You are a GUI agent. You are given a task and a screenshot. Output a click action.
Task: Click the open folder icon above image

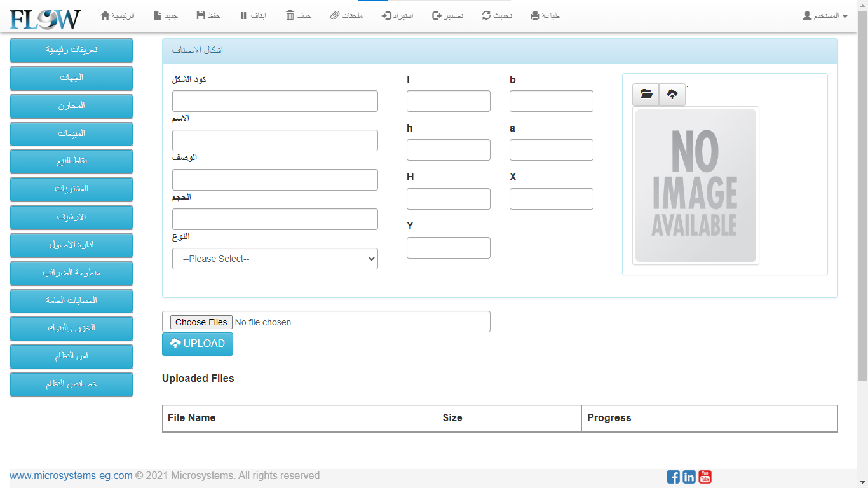coord(646,95)
